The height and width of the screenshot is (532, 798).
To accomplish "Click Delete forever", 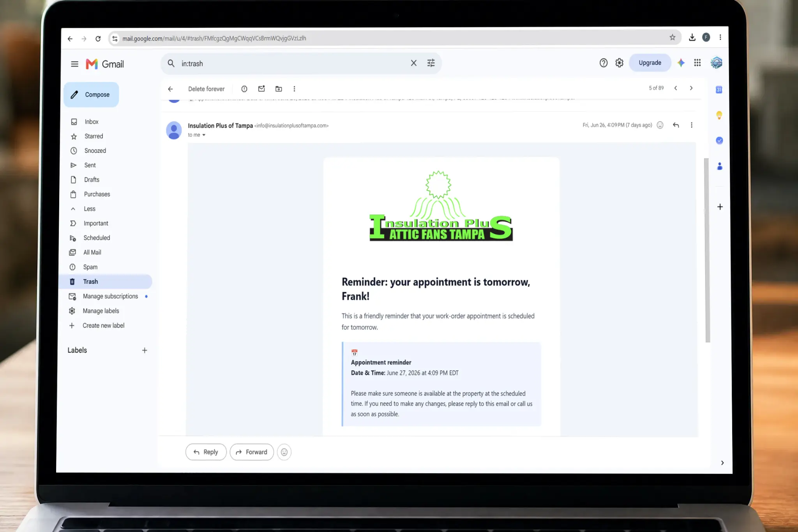I will coord(206,89).
